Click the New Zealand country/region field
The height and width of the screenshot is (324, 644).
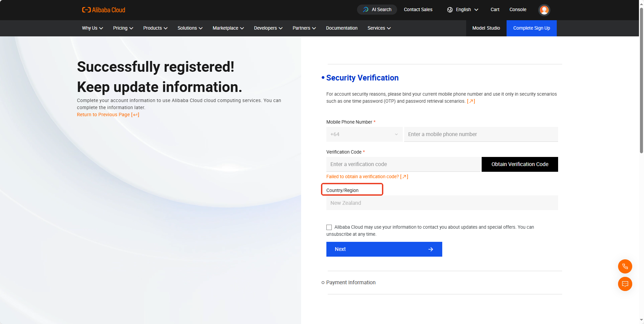click(442, 203)
